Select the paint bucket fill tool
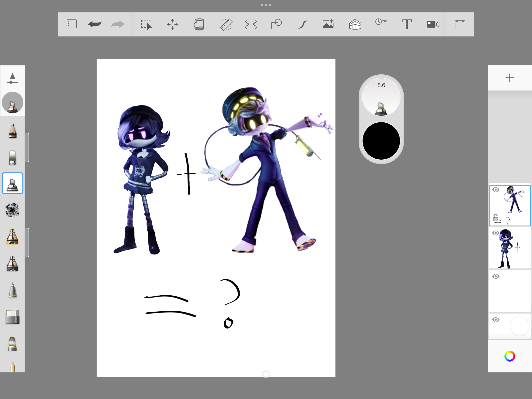Image resolution: width=532 pixels, height=399 pixels. coord(199,24)
